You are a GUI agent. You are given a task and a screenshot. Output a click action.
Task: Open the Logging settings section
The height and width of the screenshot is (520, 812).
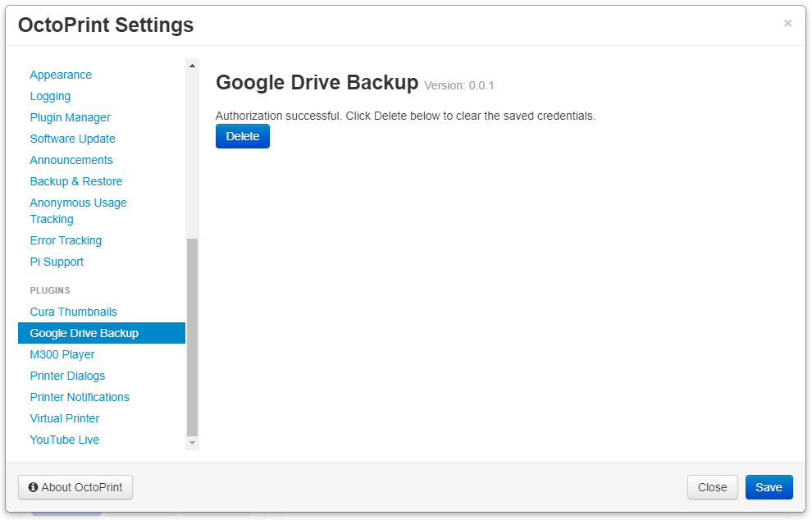[x=50, y=96]
